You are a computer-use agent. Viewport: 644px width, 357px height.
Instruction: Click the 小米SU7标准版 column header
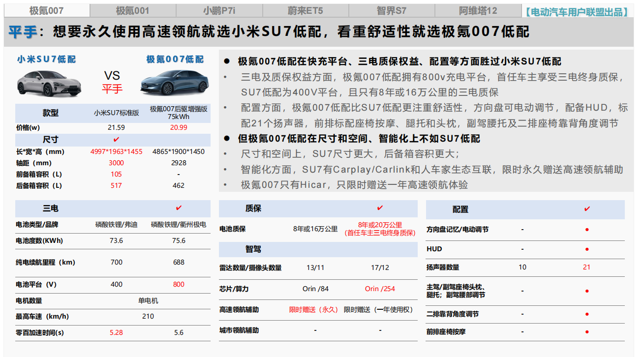coord(117,113)
